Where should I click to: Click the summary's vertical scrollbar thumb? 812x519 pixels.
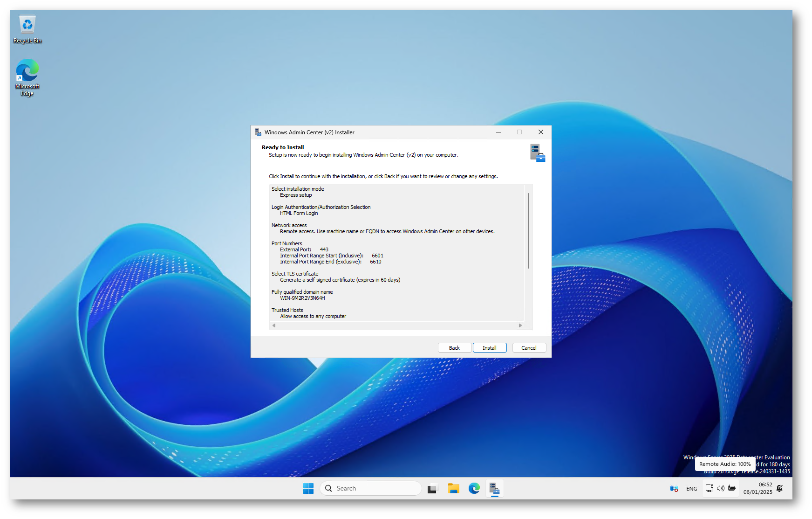[x=528, y=230]
